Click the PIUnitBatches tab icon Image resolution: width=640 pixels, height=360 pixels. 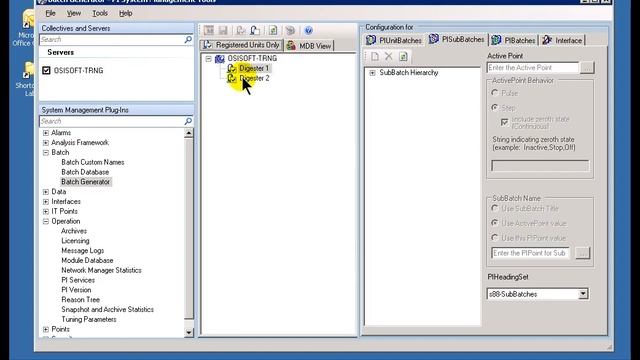371,40
